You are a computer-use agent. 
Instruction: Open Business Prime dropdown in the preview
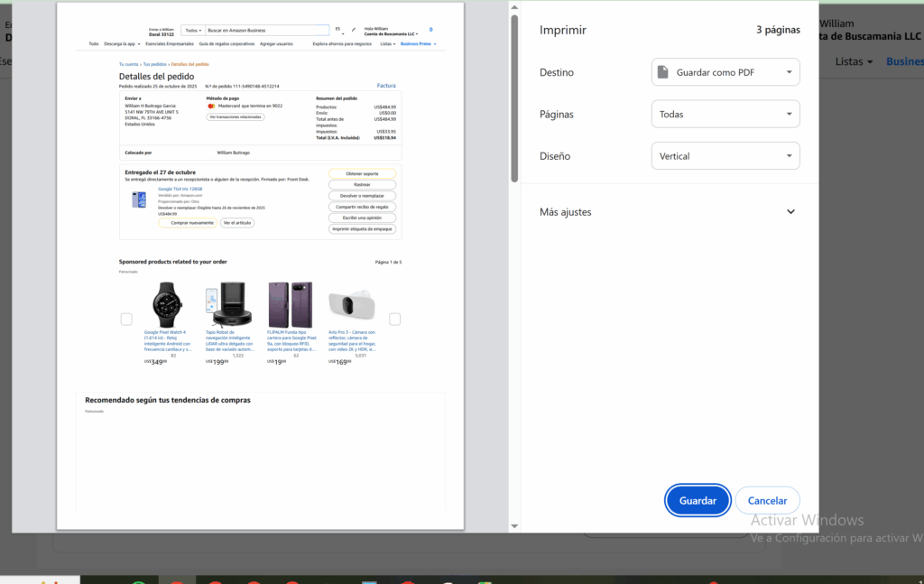pos(419,43)
